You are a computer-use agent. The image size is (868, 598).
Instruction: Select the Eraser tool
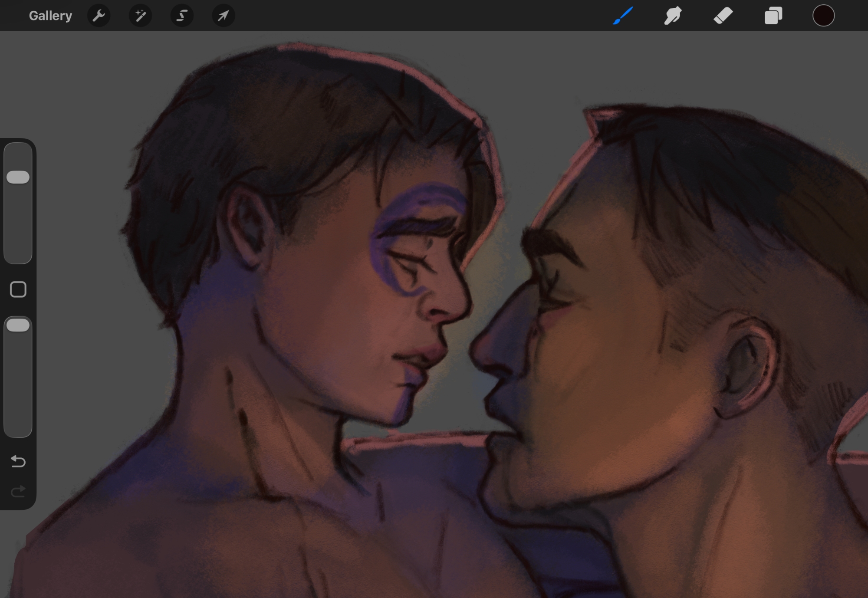(x=723, y=16)
